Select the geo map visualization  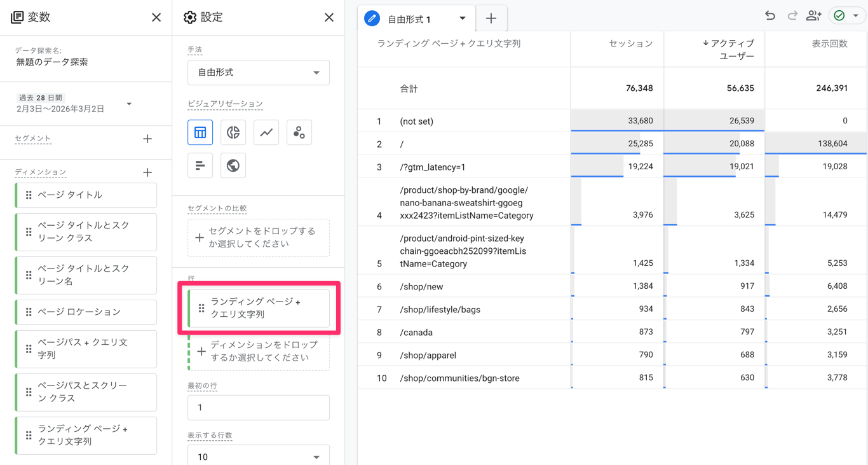(x=233, y=165)
